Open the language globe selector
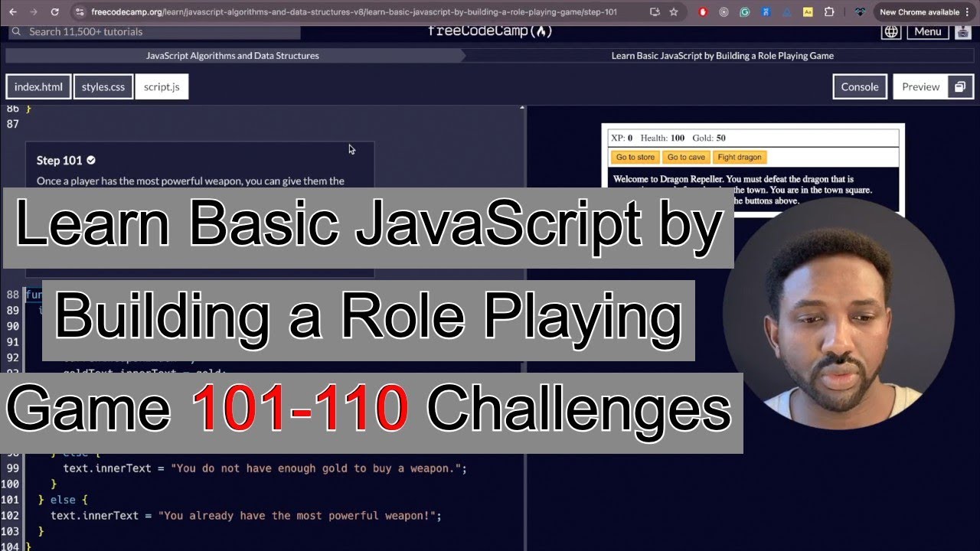 [x=891, y=31]
